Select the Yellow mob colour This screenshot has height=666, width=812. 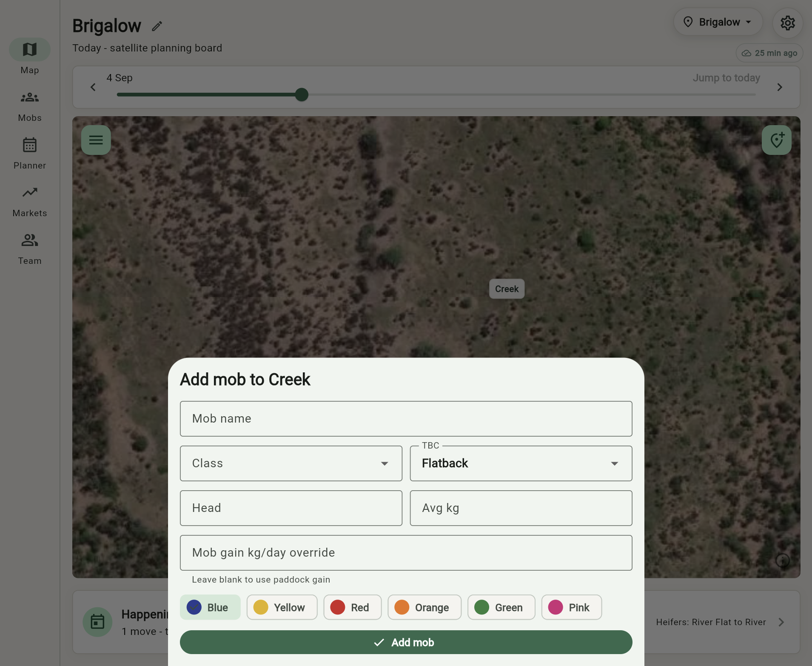[x=282, y=607]
